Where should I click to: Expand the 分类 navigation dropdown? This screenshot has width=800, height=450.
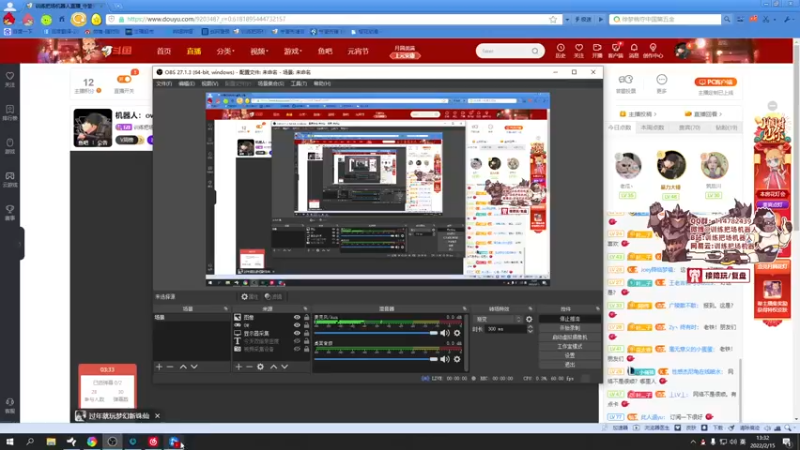226,51
